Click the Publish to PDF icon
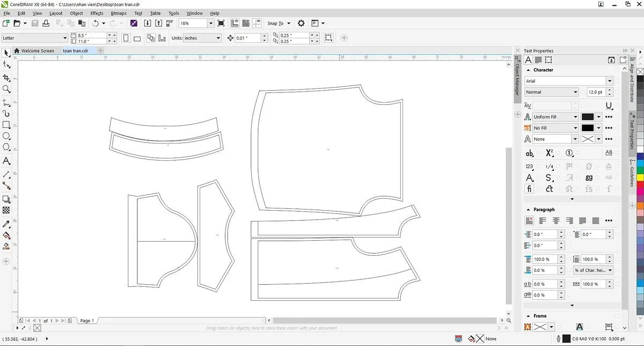 click(x=170, y=23)
